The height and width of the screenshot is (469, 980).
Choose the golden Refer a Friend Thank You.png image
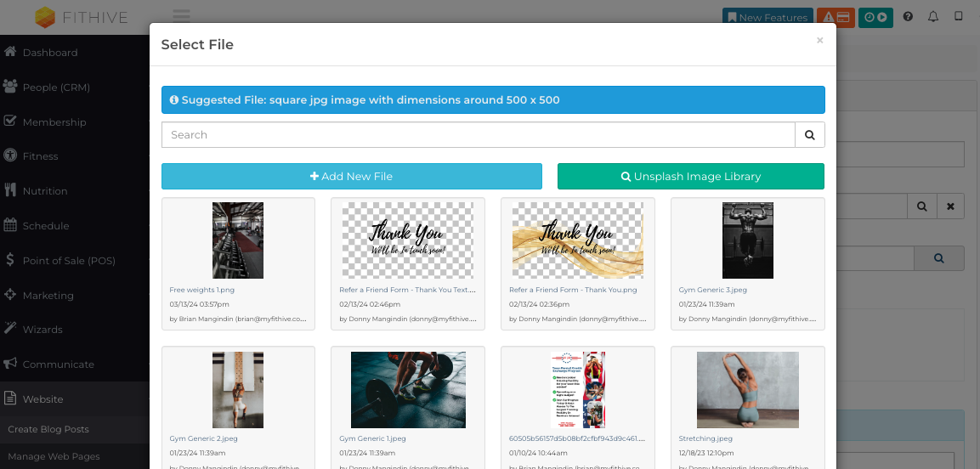(577, 240)
